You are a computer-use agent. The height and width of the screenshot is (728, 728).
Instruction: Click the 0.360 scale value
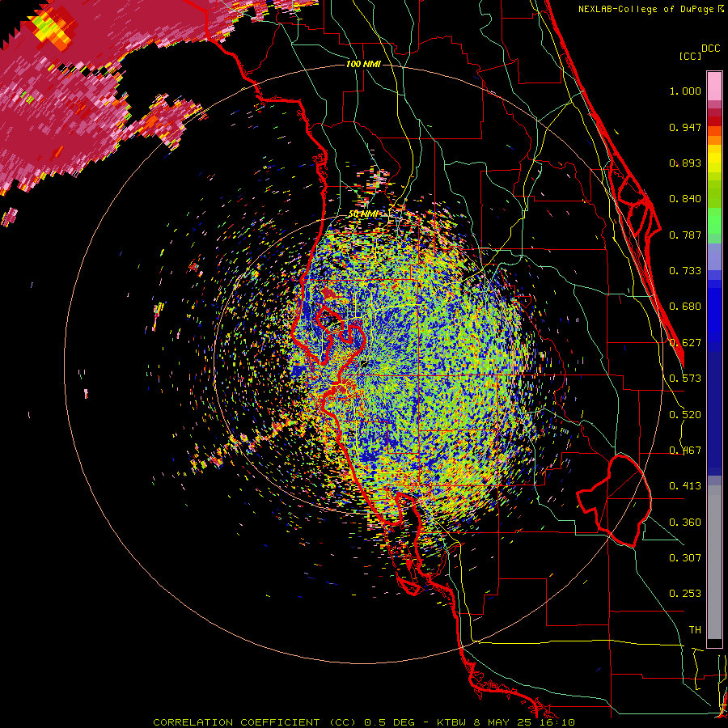click(685, 523)
